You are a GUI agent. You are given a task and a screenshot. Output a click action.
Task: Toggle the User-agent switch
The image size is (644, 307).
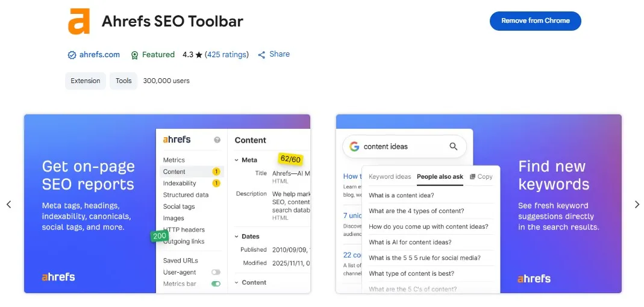tap(216, 272)
